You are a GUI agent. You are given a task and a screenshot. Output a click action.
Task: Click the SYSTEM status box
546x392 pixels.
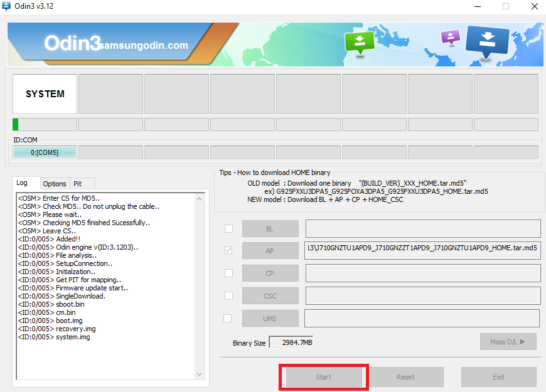[x=45, y=94]
